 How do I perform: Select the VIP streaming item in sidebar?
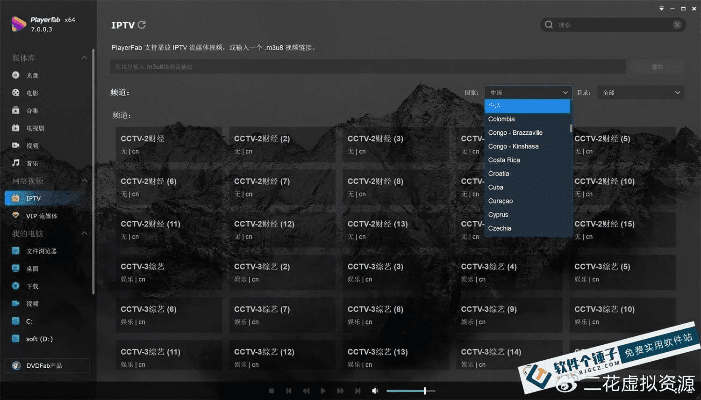click(40, 215)
